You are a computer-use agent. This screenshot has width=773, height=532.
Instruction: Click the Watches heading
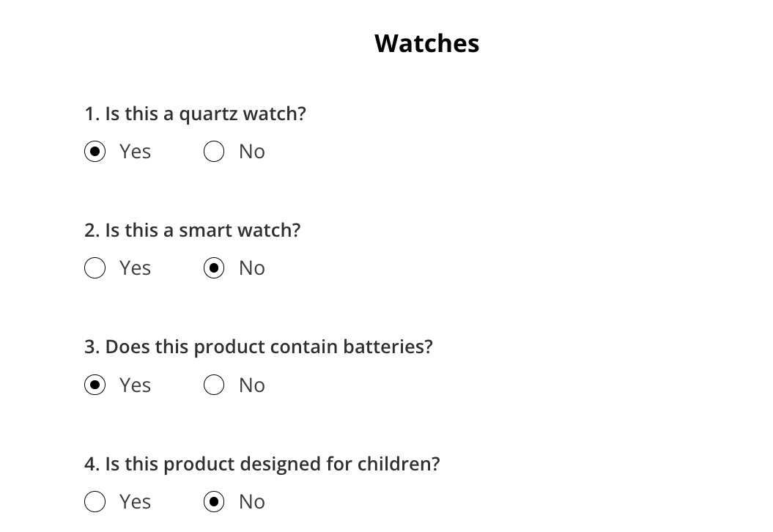pos(427,43)
